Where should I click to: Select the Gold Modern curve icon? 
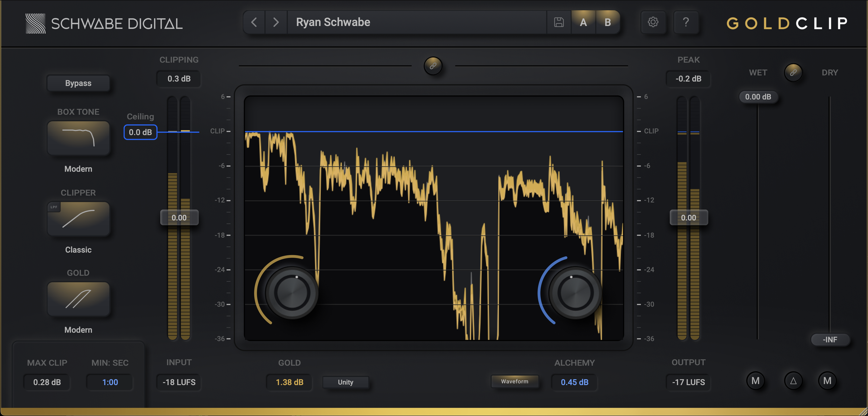click(78, 299)
